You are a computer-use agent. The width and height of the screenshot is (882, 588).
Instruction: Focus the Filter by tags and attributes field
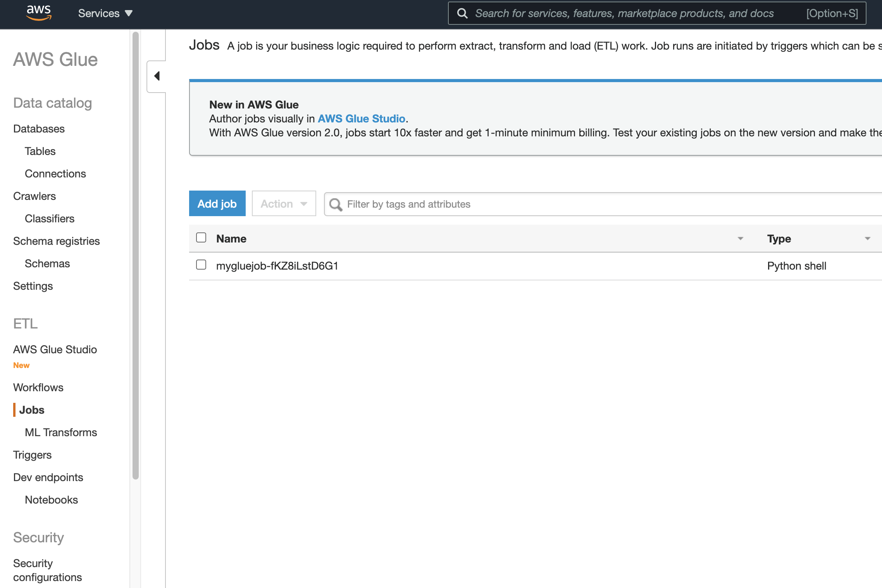[x=581, y=204]
